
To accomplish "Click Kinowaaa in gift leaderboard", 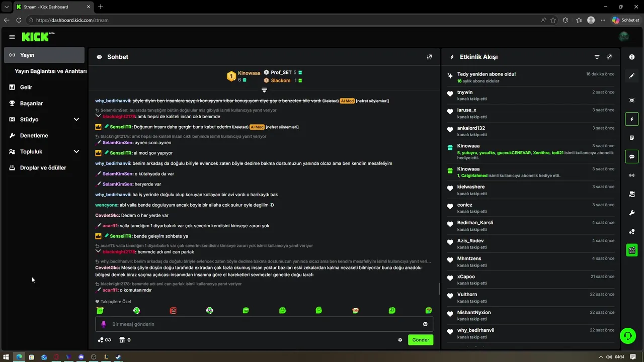I will [249, 73].
